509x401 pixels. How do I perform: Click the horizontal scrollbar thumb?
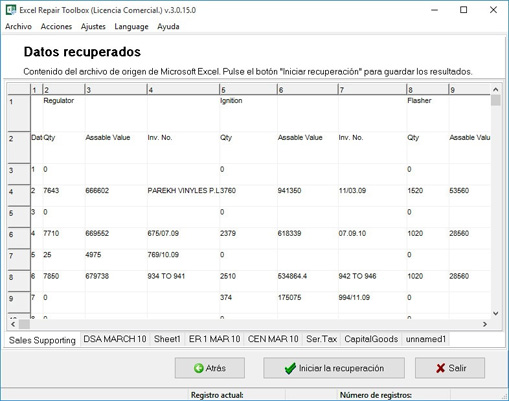pyautogui.click(x=24, y=324)
